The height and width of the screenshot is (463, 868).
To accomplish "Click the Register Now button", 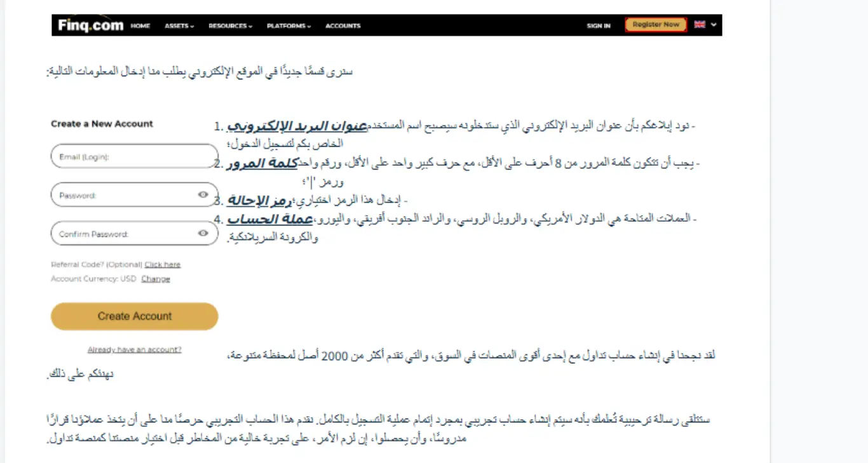I will pos(656,25).
